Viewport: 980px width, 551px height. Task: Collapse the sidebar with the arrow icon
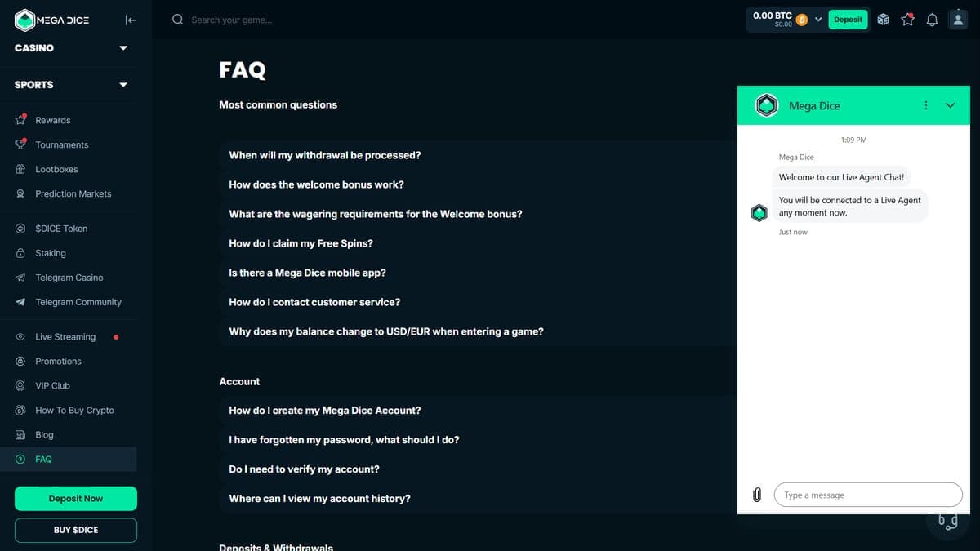point(131,20)
